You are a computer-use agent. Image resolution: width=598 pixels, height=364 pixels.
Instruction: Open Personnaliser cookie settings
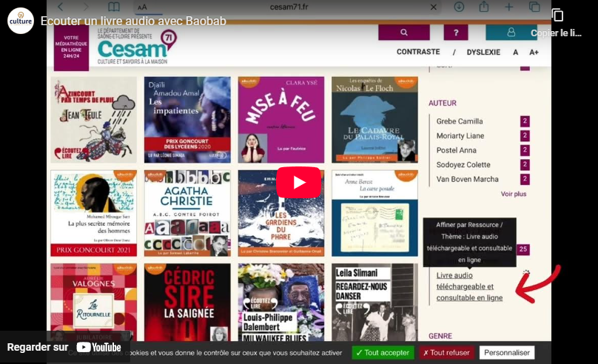point(506,353)
